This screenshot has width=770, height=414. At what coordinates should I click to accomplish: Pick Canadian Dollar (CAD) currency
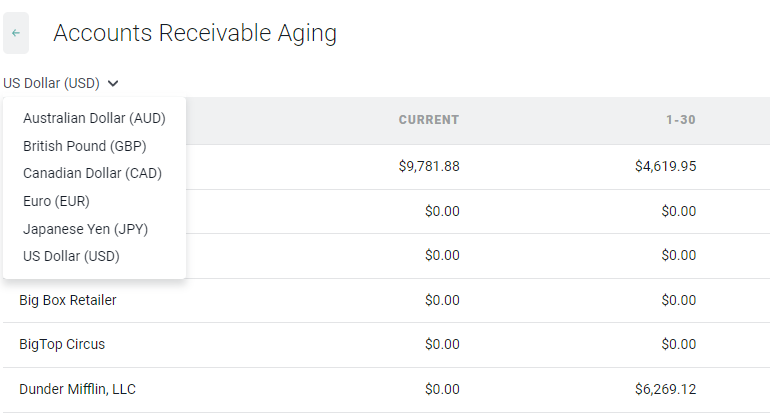click(92, 173)
